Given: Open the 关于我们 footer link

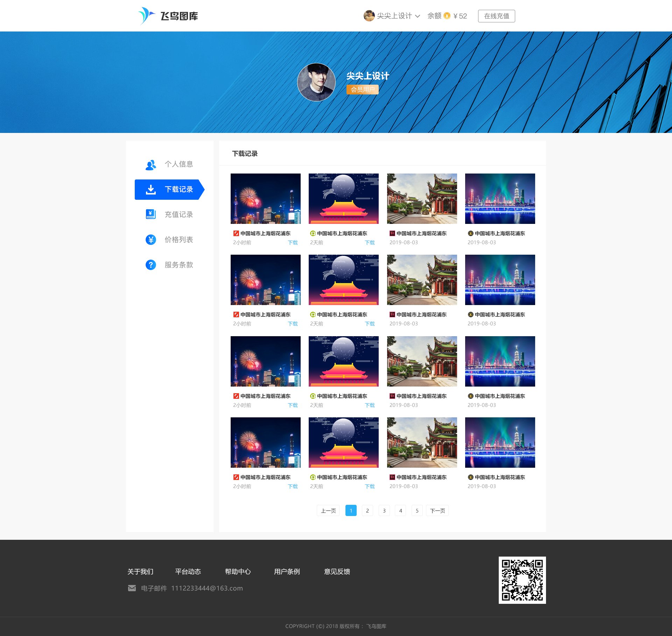Looking at the screenshot, I should [140, 571].
